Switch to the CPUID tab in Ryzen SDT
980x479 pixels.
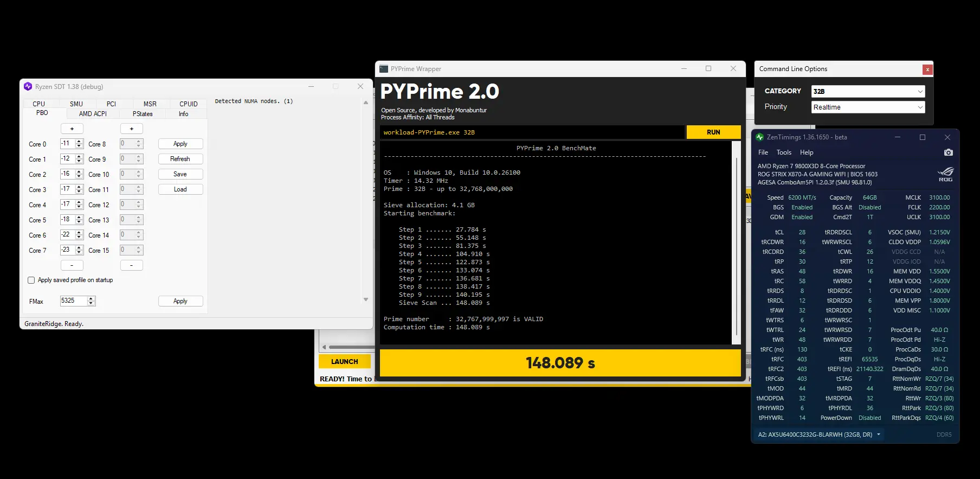pos(189,104)
